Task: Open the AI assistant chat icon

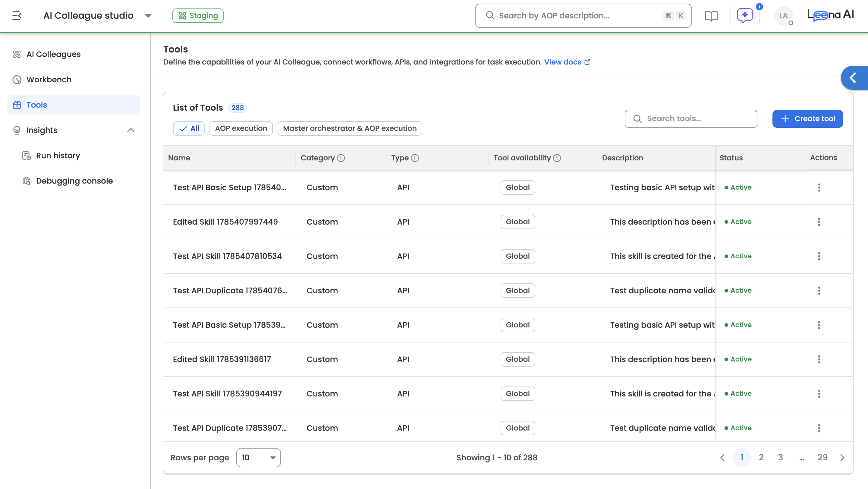Action: coord(745,15)
